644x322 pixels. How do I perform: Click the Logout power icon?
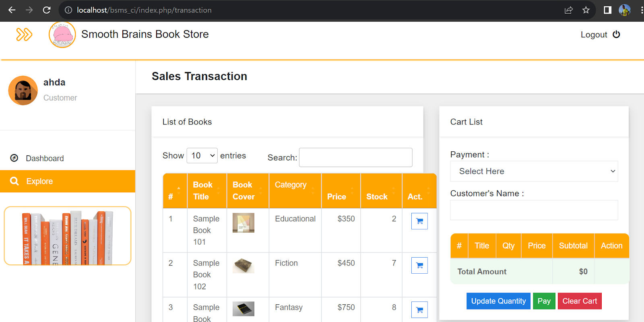pos(616,35)
